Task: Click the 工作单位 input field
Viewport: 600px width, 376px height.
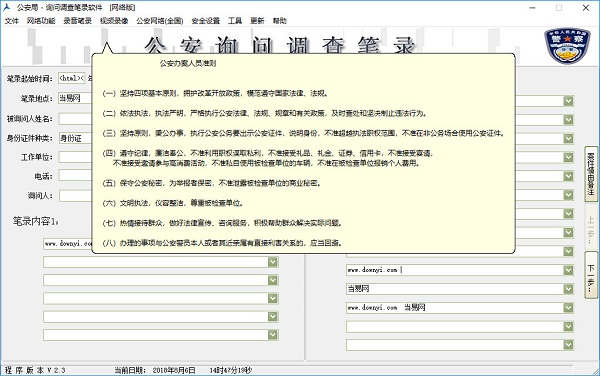Action: (75, 157)
